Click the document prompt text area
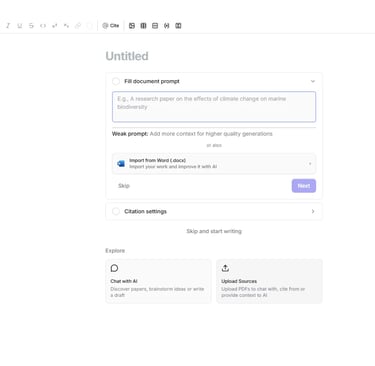This screenshot has width=375, height=366. click(214, 107)
